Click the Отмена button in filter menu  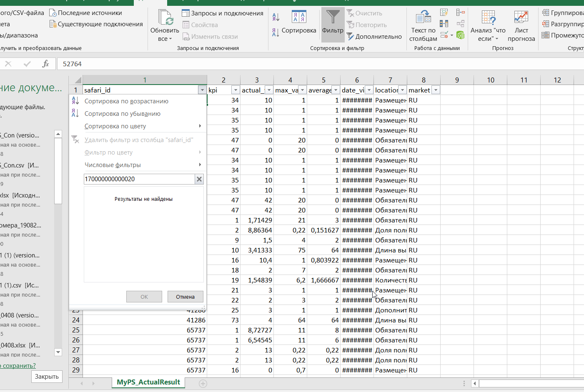click(x=185, y=297)
